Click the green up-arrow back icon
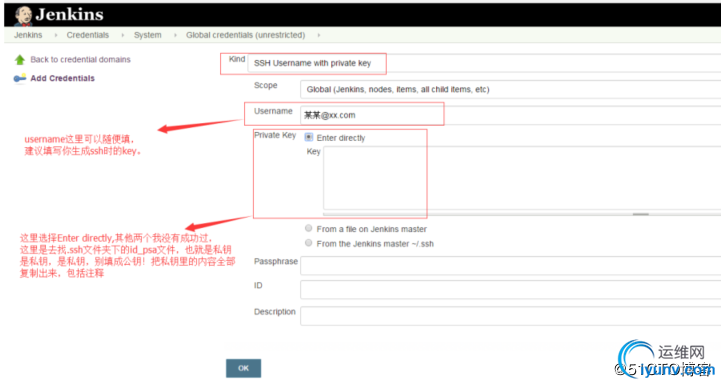Screen dimensions: 721x386 pyautogui.click(x=20, y=60)
